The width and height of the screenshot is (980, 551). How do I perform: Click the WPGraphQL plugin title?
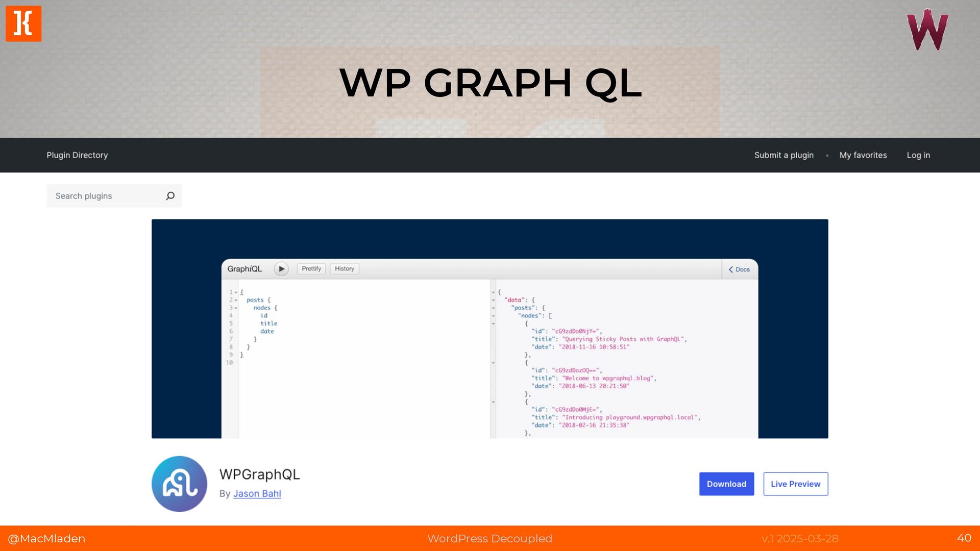tap(259, 474)
